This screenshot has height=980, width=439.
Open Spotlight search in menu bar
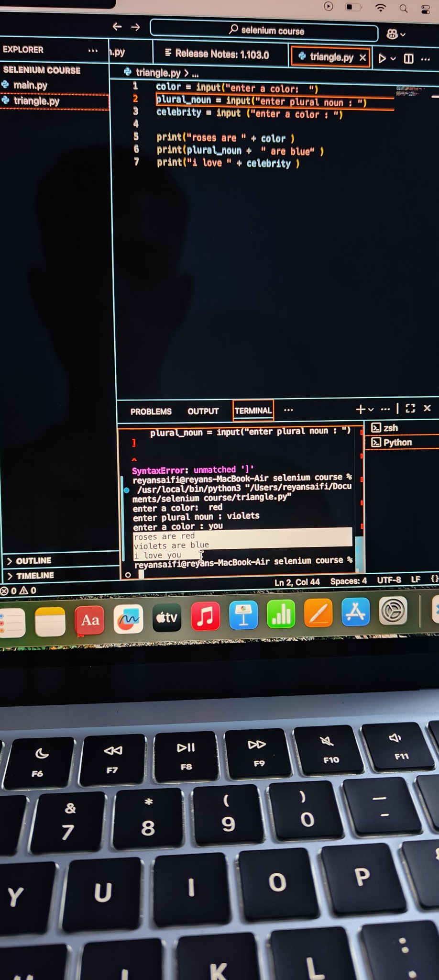tap(404, 9)
